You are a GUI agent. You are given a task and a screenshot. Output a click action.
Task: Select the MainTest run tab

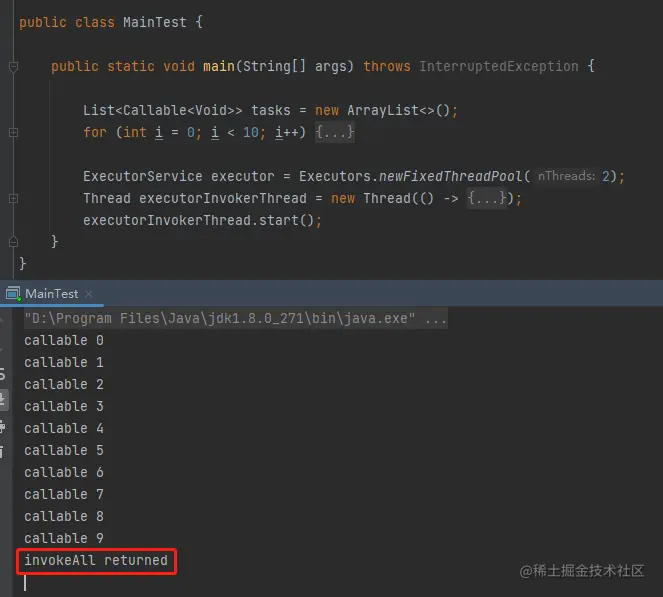click(51, 293)
